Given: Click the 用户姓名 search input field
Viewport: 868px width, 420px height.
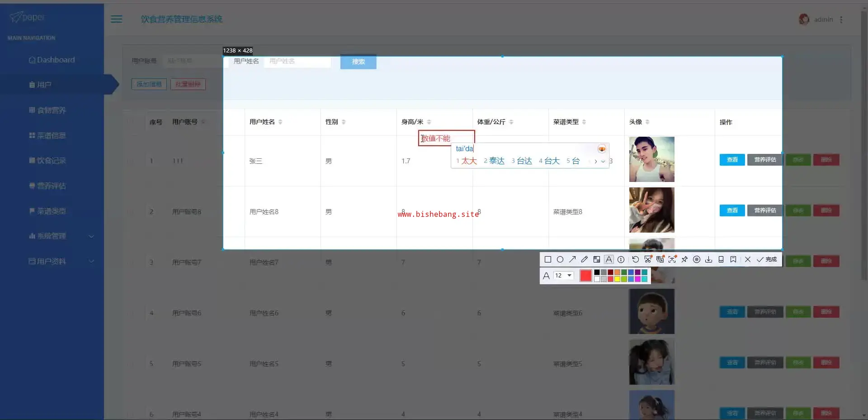Looking at the screenshot, I should coord(297,61).
